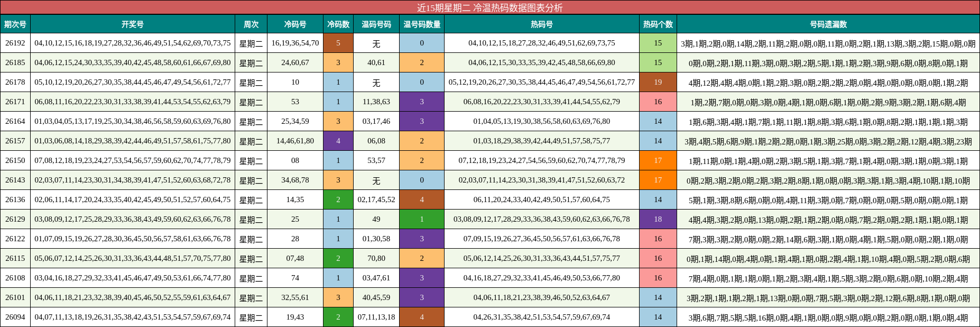Click green warm count cell 1 in row 26129
Viewport: 980px width, 327px height.
tap(422, 219)
